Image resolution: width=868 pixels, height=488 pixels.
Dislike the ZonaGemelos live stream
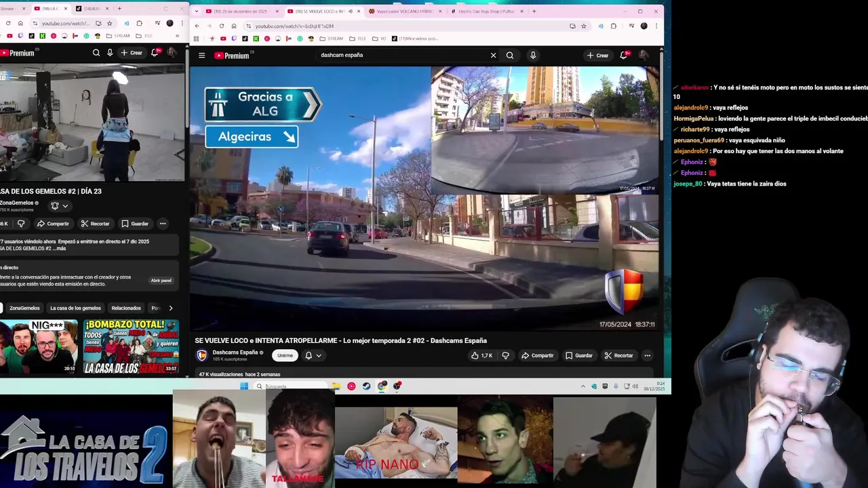point(21,224)
